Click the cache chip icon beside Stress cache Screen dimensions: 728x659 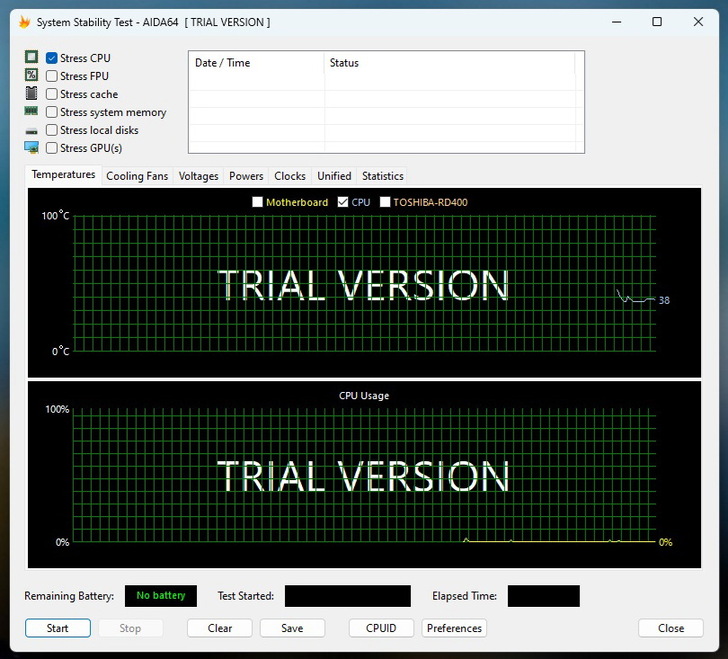pyautogui.click(x=31, y=94)
